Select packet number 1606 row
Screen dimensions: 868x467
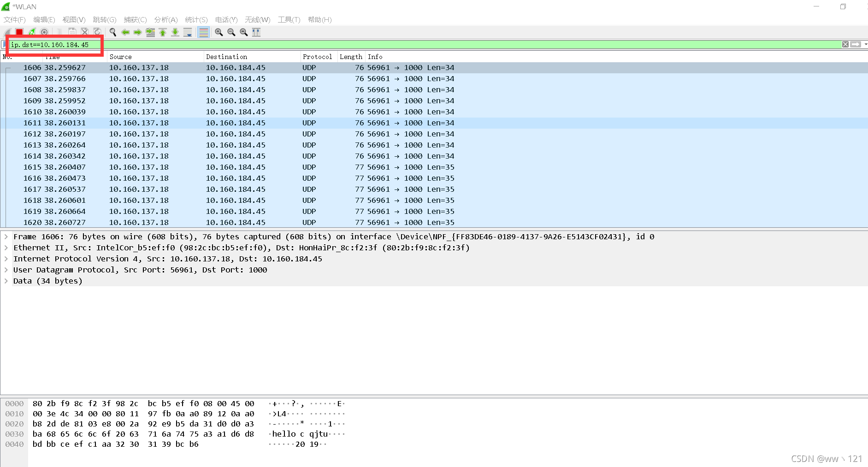pyautogui.click(x=434, y=67)
